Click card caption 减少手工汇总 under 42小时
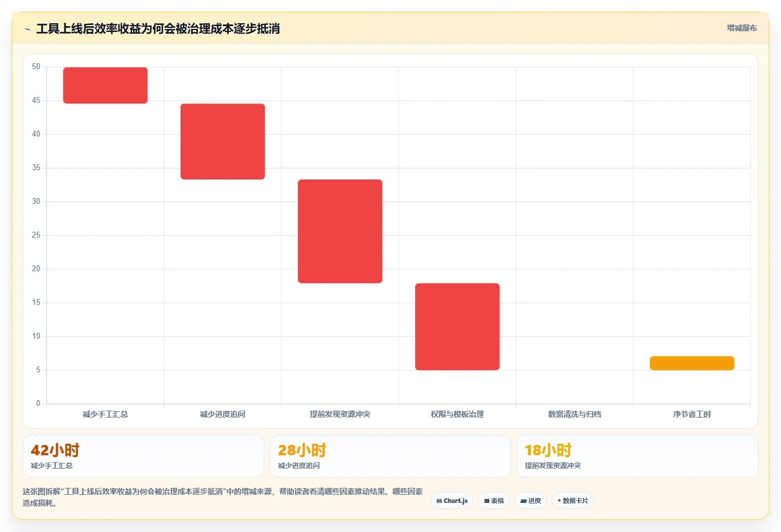The height and width of the screenshot is (532, 781). point(52,466)
